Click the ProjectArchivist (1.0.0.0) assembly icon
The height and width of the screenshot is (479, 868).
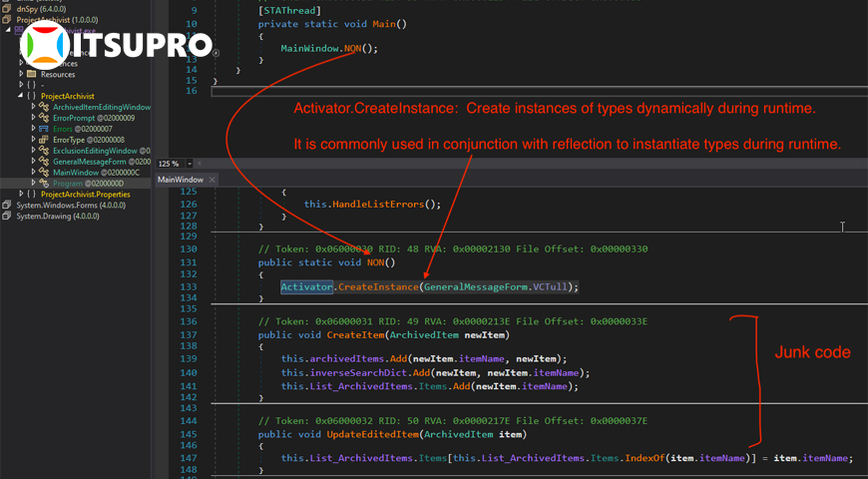(x=6, y=20)
